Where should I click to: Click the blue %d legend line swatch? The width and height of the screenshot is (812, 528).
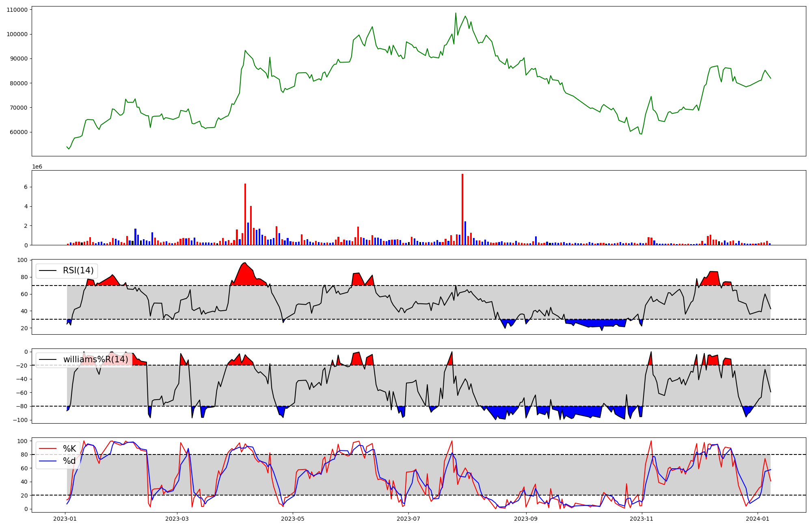tap(48, 461)
